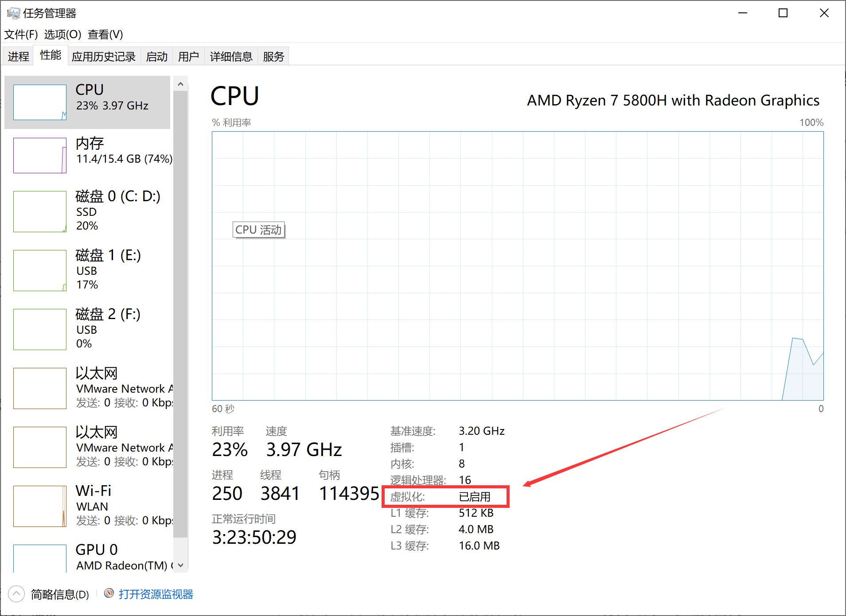Screen dimensions: 846x616
Task: Open the 查看(V) menu
Action: (105, 34)
